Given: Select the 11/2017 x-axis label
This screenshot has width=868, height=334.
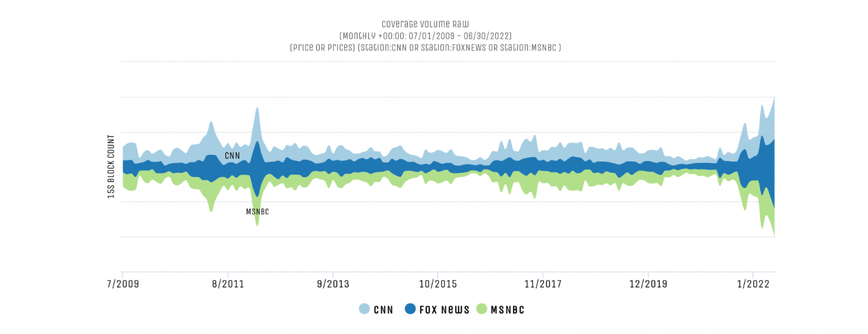Looking at the screenshot, I should tap(542, 284).
